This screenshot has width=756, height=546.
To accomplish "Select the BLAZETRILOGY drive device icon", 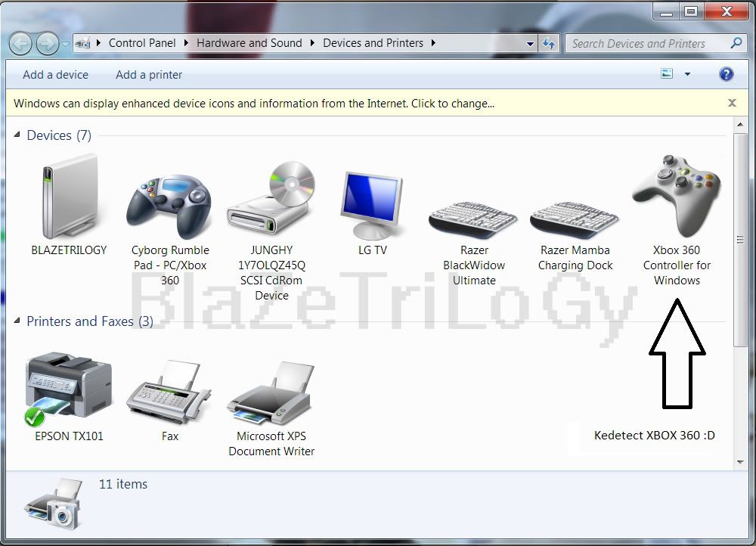I will (x=69, y=196).
